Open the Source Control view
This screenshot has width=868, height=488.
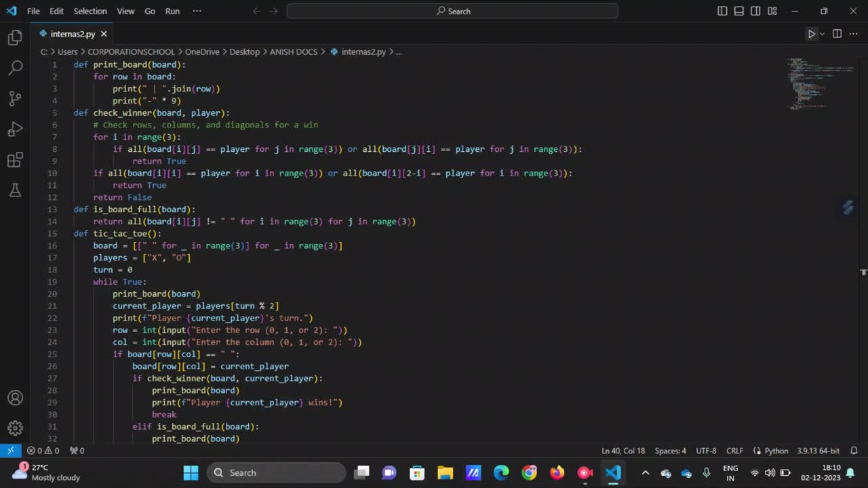coord(15,98)
